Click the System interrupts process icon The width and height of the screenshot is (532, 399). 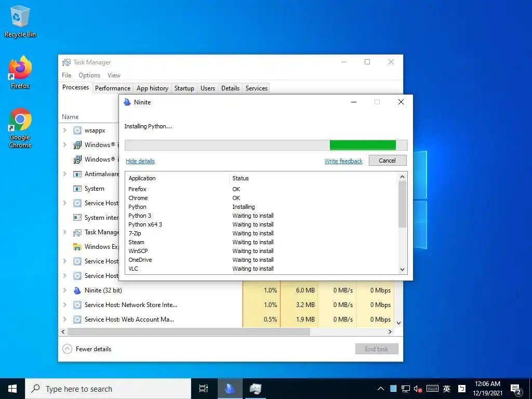[77, 218]
